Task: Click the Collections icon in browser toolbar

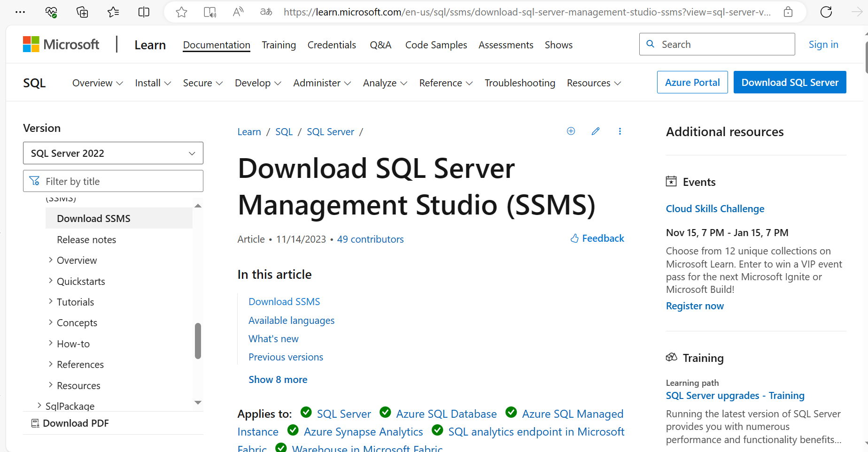Action: (82, 12)
